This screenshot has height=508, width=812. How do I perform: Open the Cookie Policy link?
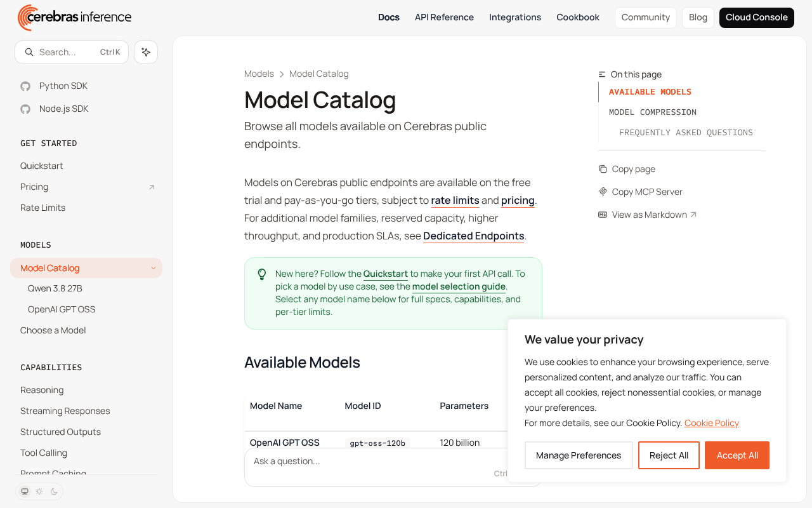tap(712, 423)
